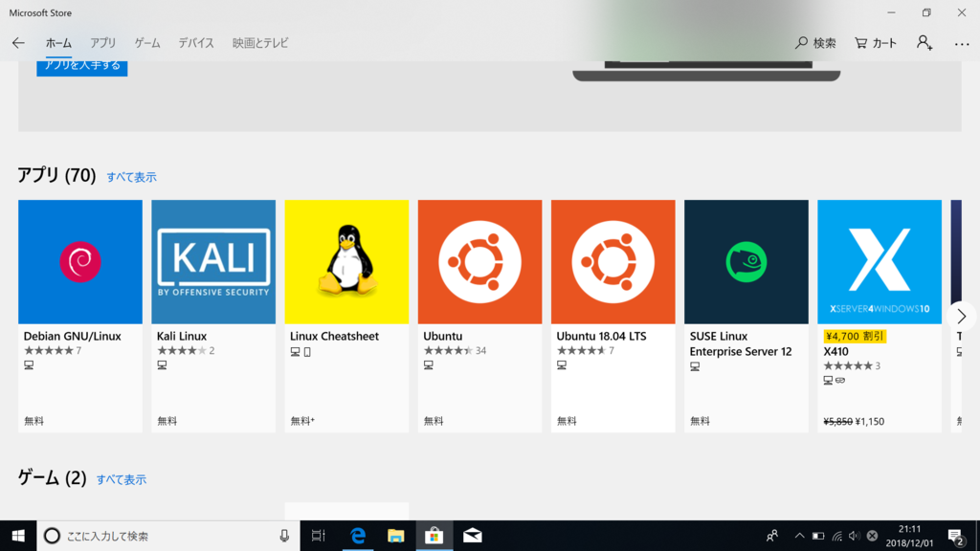
Task: Switch to the アプリ tab
Action: pos(102,43)
